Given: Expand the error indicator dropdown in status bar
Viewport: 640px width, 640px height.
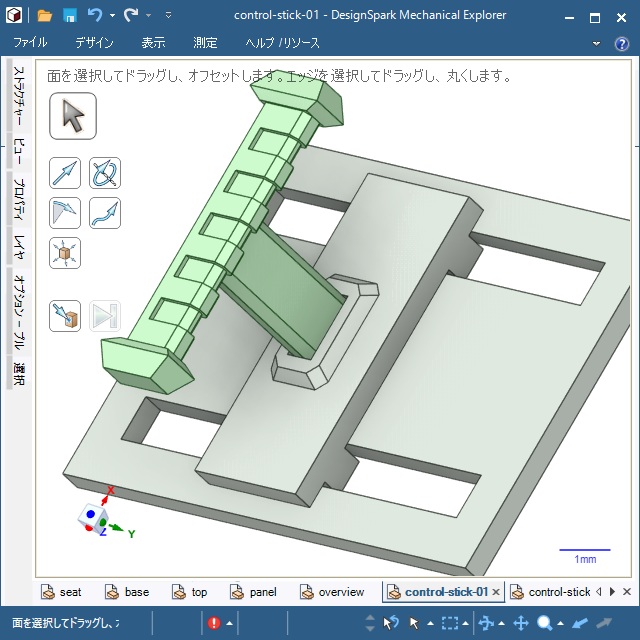Looking at the screenshot, I should tap(229, 624).
